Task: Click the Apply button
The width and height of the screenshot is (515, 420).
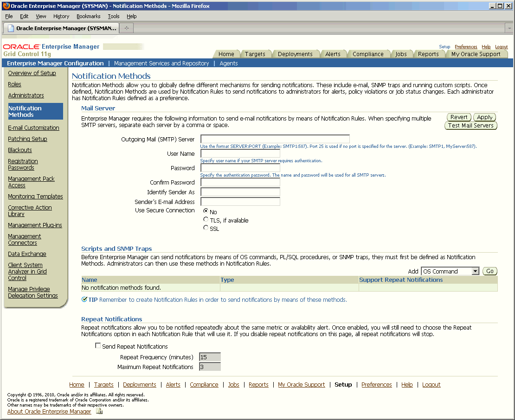Action: tap(485, 117)
